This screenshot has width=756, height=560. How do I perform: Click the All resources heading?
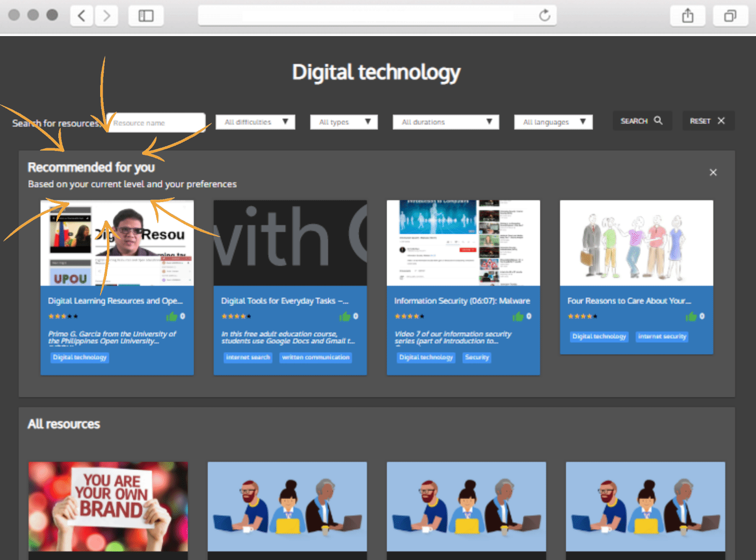coord(64,424)
